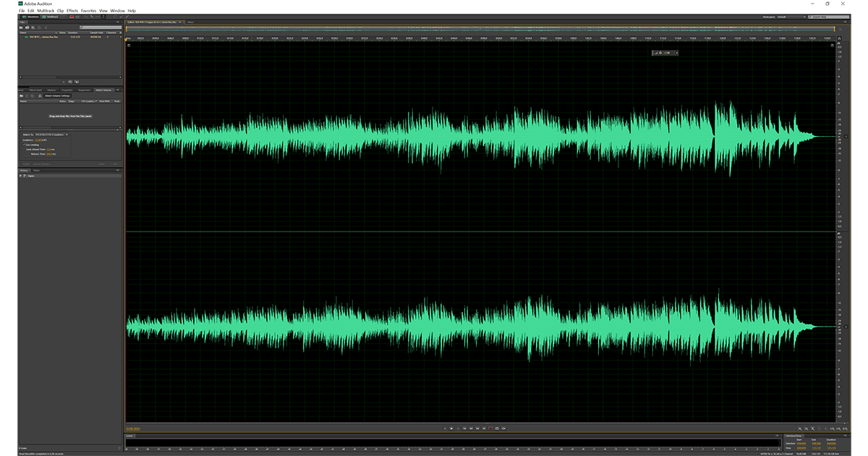Switch to the Markers tab
This screenshot has width=868, height=456.
pos(51,90)
